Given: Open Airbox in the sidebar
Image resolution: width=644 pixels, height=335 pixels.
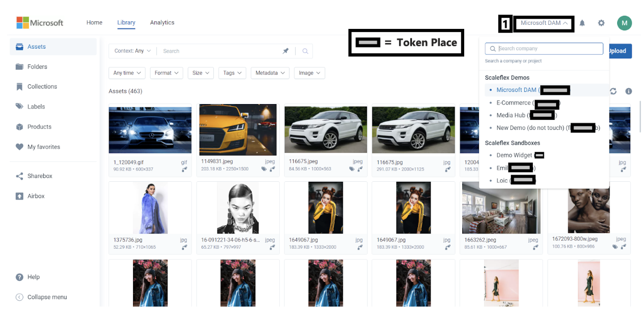Looking at the screenshot, I should click(x=36, y=196).
